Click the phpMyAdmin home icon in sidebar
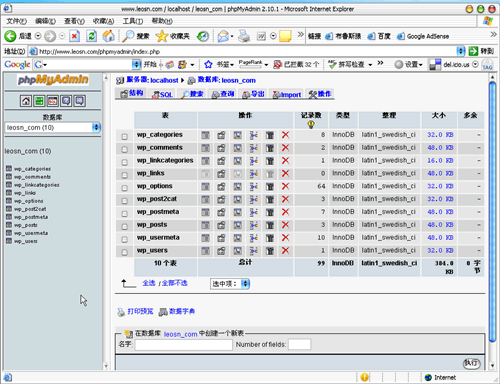 [26, 101]
